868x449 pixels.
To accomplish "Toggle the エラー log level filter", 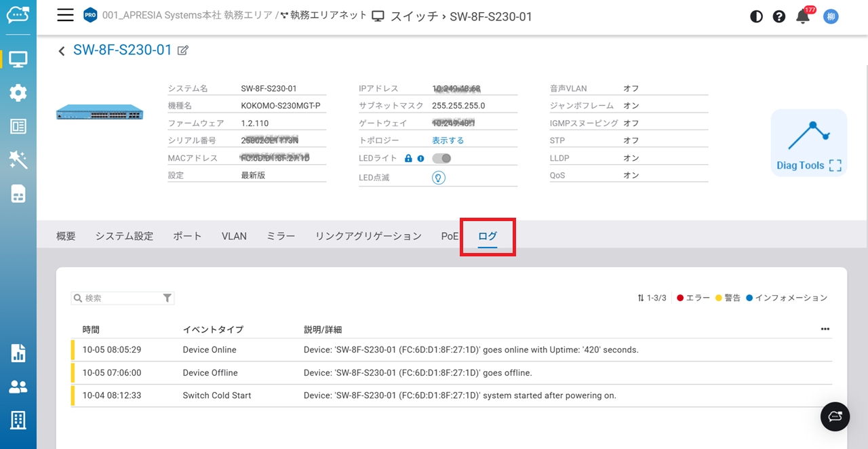I will click(x=694, y=298).
